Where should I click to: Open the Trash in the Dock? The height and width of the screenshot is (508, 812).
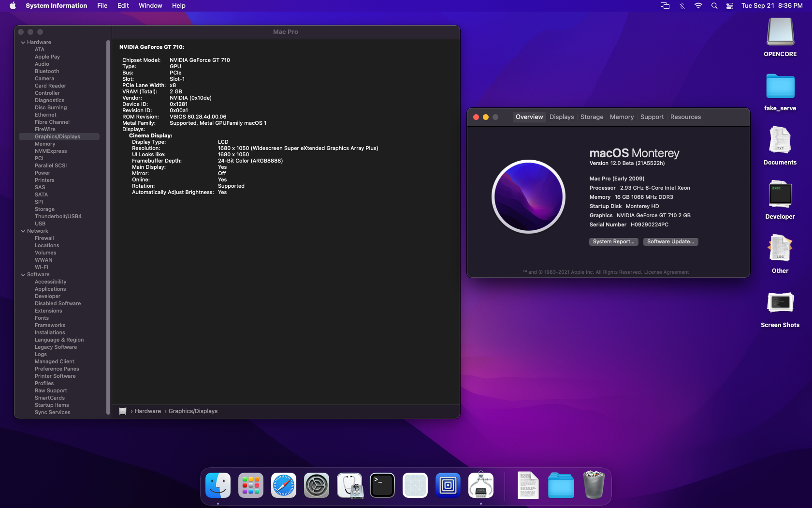(594, 485)
